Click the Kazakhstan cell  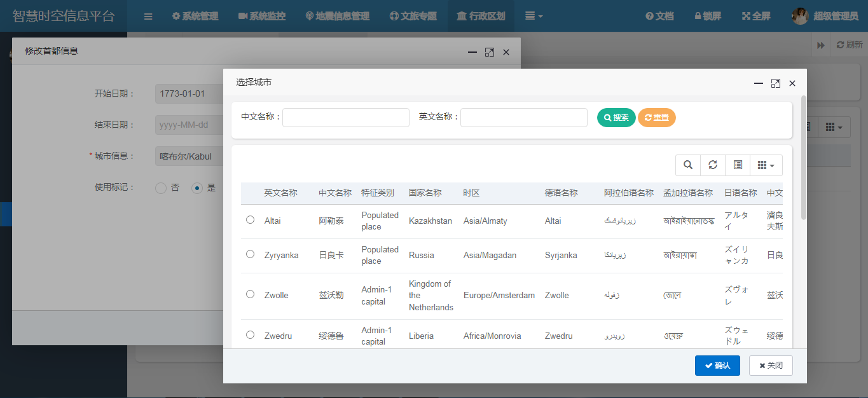[431, 221]
